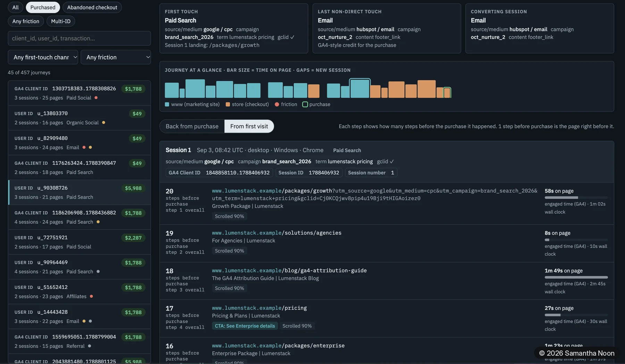Open the /packages/growth page URL
625x364 pixels.
(x=375, y=194)
